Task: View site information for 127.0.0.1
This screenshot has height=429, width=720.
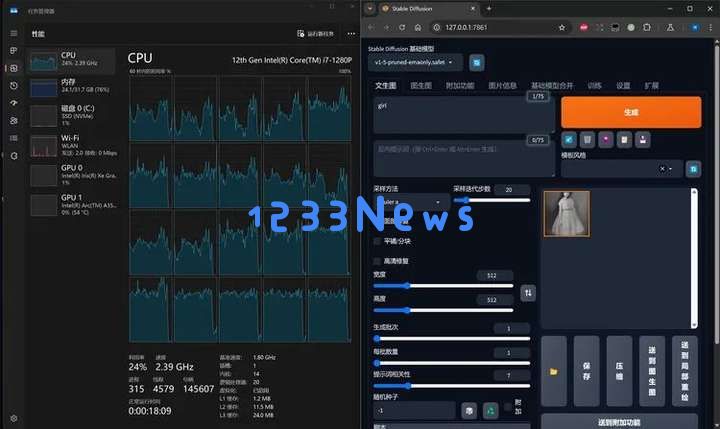Action: point(437,28)
